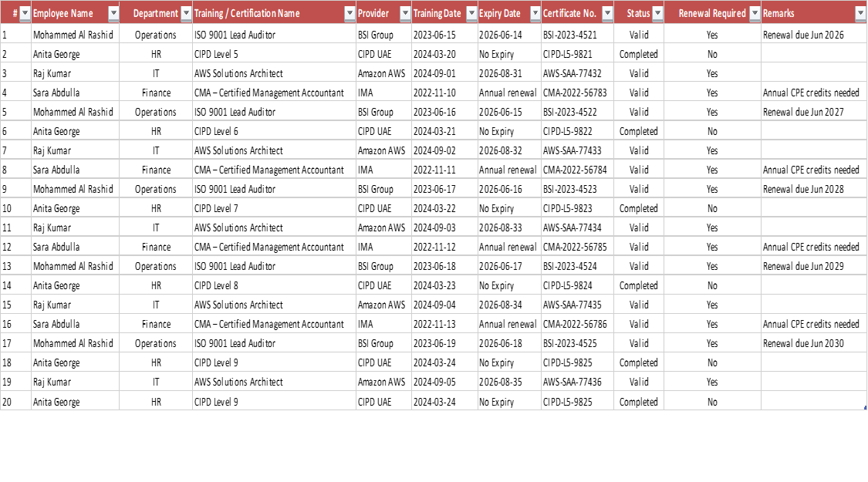This screenshot has width=868, height=482.
Task: Select Sara Abdulla in row 16
Action: click(x=75, y=324)
